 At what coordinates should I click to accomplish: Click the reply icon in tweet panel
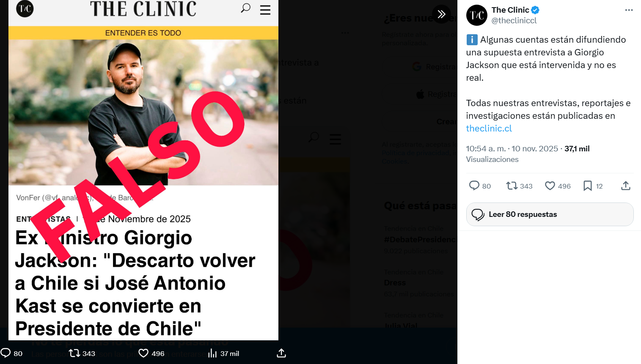(x=474, y=186)
